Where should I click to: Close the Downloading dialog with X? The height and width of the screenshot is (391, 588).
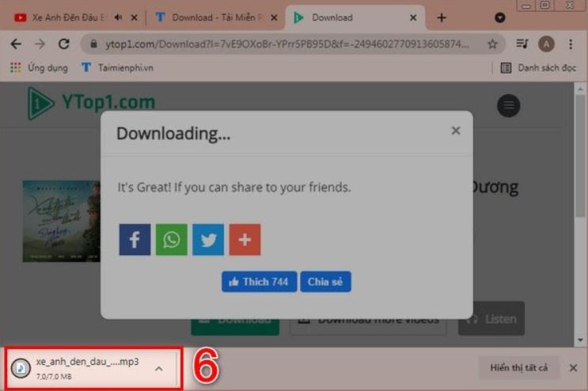tap(456, 131)
